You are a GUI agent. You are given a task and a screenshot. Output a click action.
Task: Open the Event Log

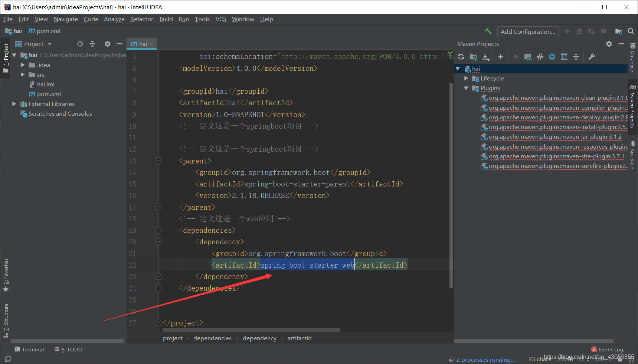[x=607, y=349]
